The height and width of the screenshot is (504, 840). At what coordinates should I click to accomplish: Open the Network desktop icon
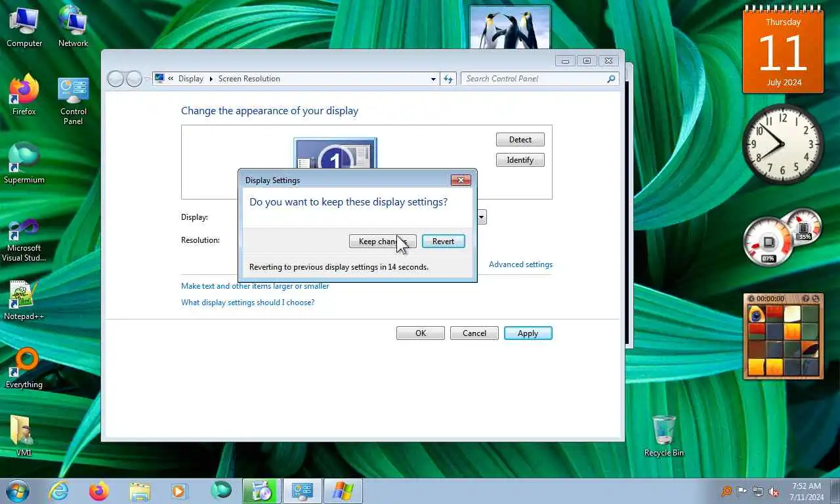click(x=73, y=26)
